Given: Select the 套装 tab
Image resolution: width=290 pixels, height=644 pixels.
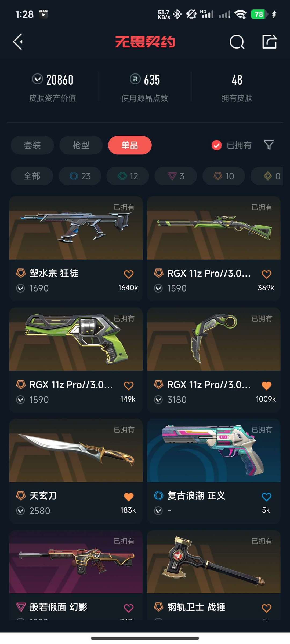Looking at the screenshot, I should [32, 145].
